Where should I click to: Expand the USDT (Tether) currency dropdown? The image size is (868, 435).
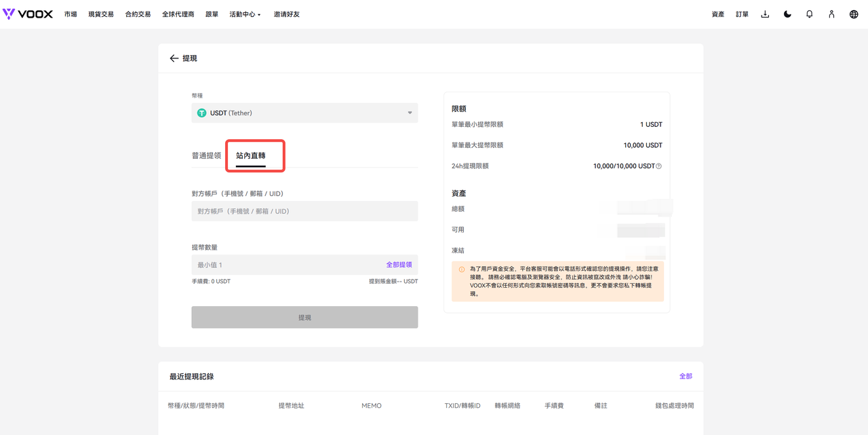click(304, 113)
